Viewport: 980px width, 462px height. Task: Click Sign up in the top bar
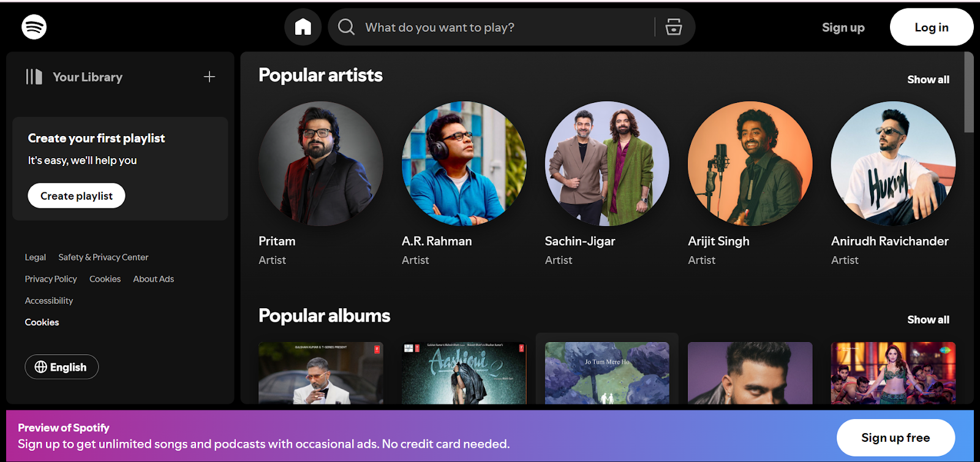(843, 27)
